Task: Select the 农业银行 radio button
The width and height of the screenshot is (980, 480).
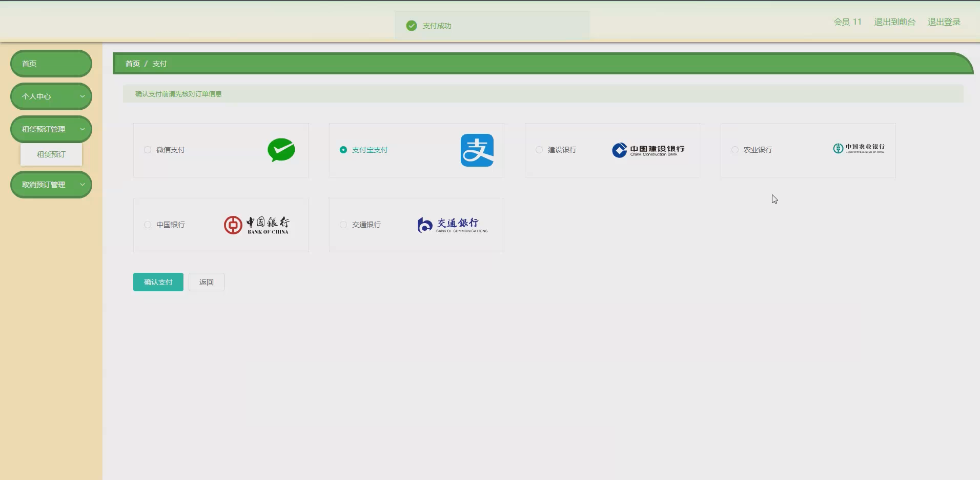Action: (735, 150)
